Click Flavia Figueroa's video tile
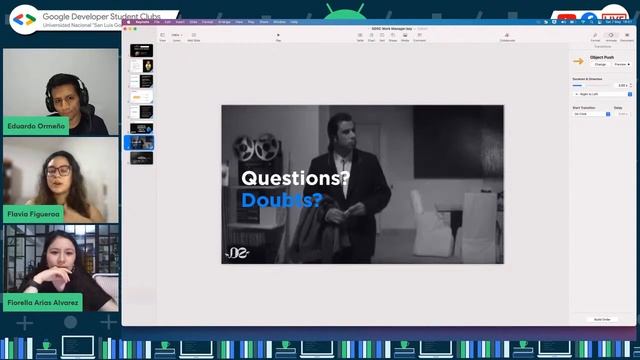The width and height of the screenshot is (640, 360). [x=61, y=180]
